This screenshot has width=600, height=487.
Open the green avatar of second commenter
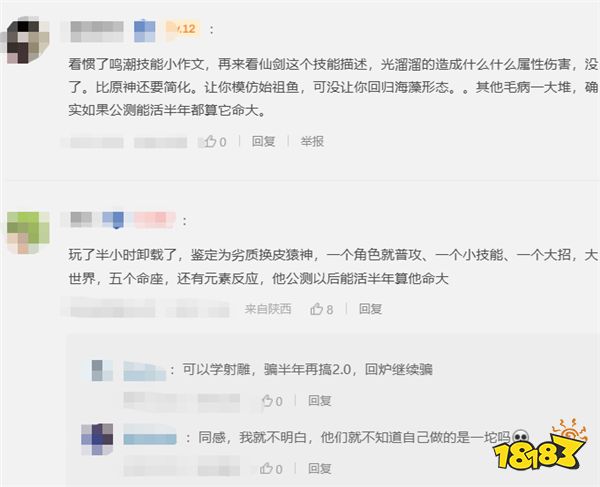pos(28,233)
